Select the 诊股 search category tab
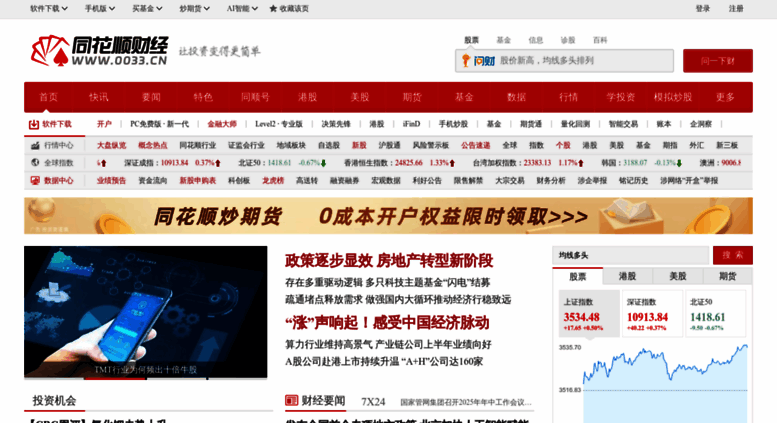This screenshot has width=777, height=423. [x=568, y=40]
